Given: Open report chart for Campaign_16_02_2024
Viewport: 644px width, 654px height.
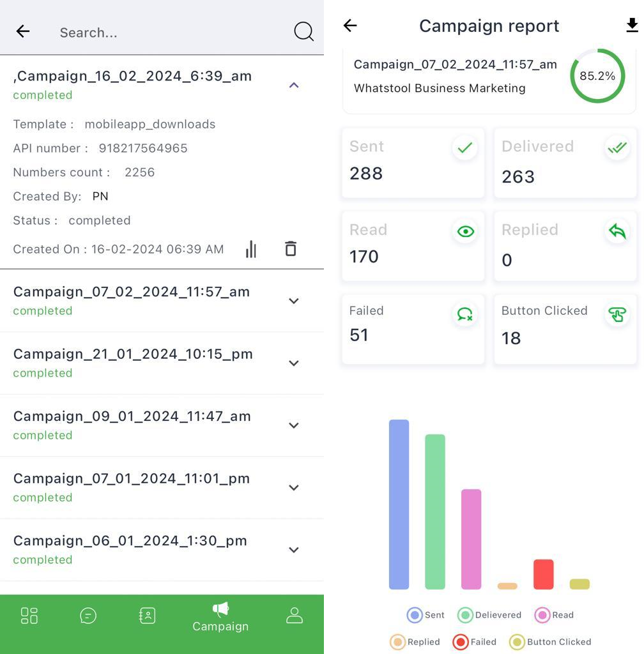Looking at the screenshot, I should point(251,249).
